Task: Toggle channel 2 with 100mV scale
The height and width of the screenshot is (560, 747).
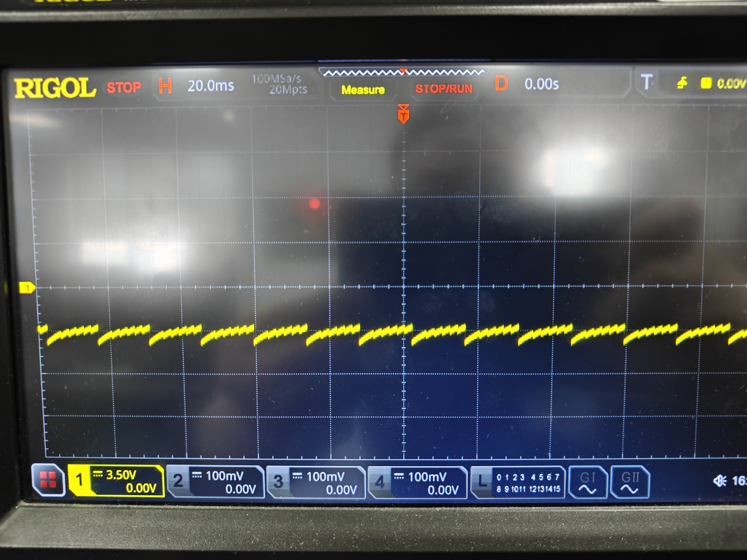Action: (x=215, y=482)
